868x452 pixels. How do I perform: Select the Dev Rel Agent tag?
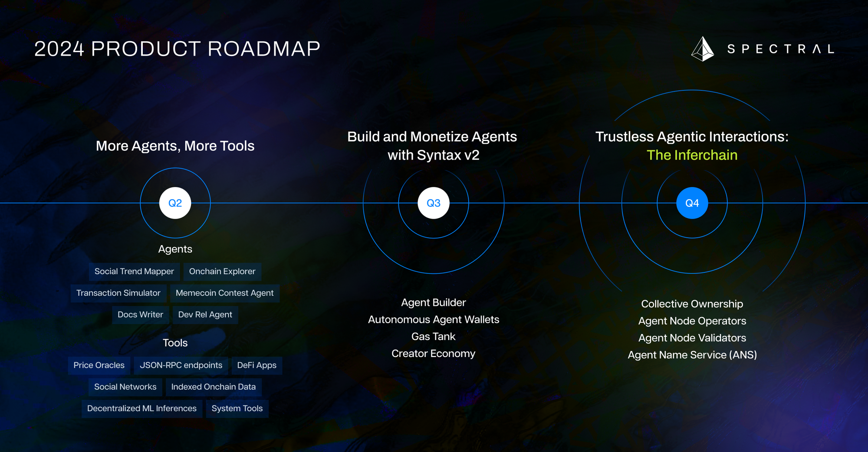205,315
